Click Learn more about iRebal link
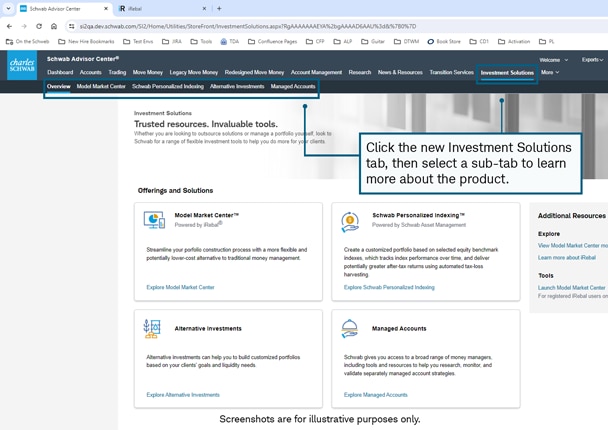The height and width of the screenshot is (430, 608). pyautogui.click(x=567, y=257)
